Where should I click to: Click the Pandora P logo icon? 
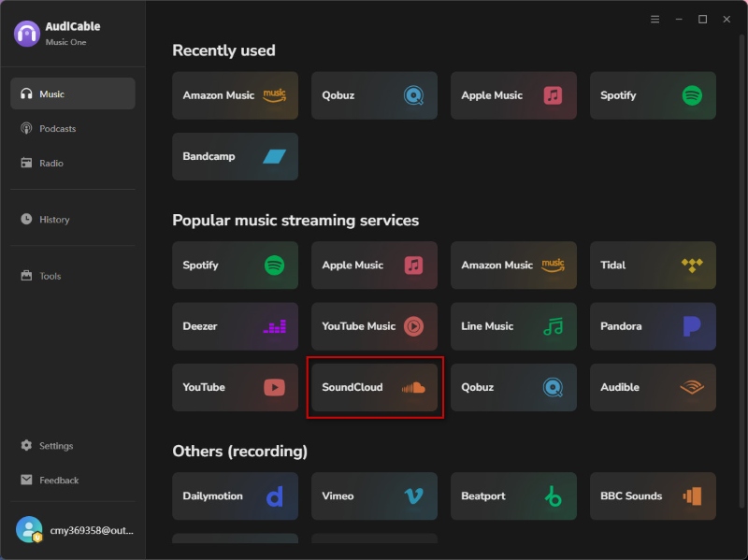[692, 326]
